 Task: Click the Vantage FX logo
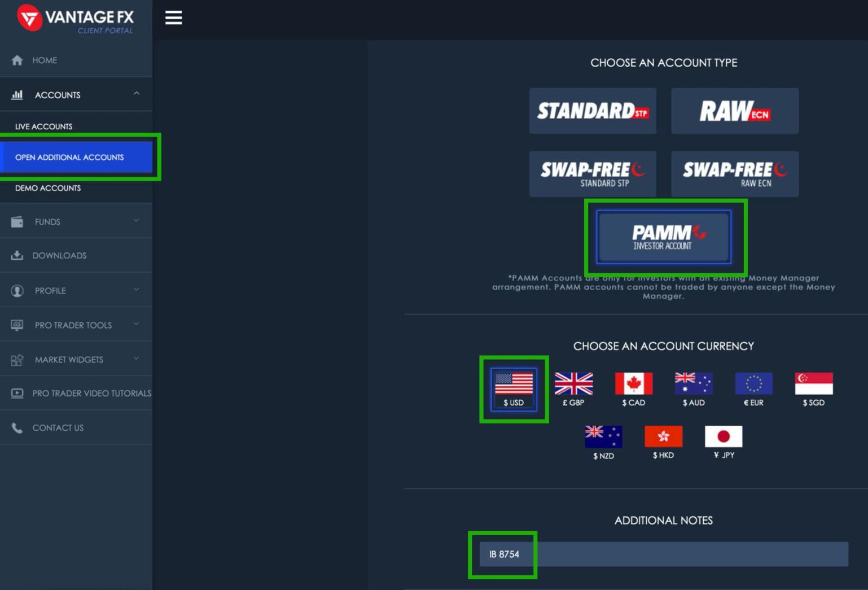coord(75,19)
